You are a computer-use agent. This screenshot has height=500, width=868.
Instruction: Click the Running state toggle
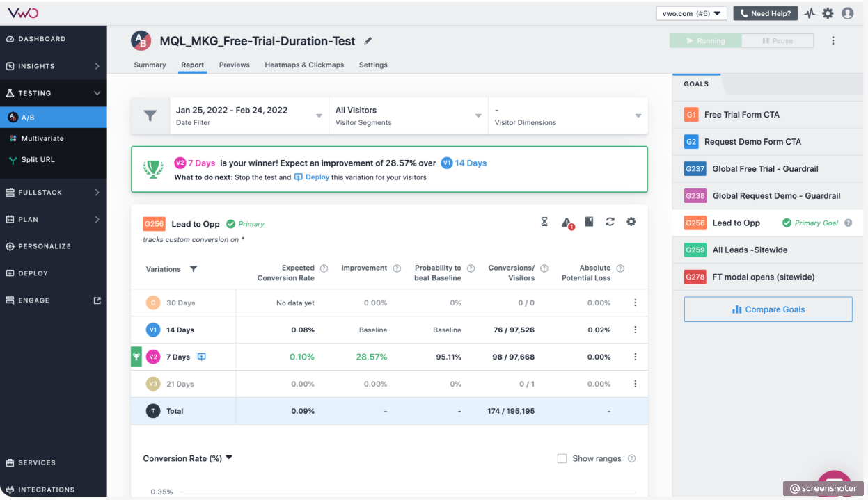[x=705, y=41]
